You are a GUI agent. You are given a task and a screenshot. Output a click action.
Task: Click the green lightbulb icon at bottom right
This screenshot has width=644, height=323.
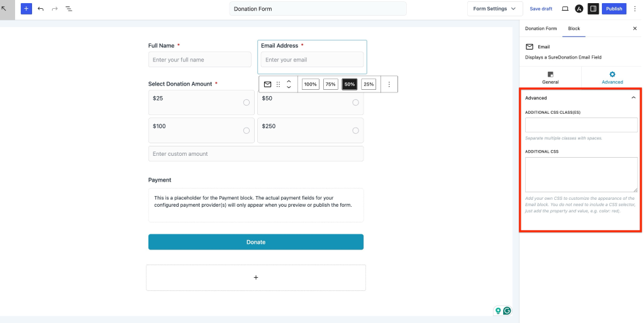[498, 310]
